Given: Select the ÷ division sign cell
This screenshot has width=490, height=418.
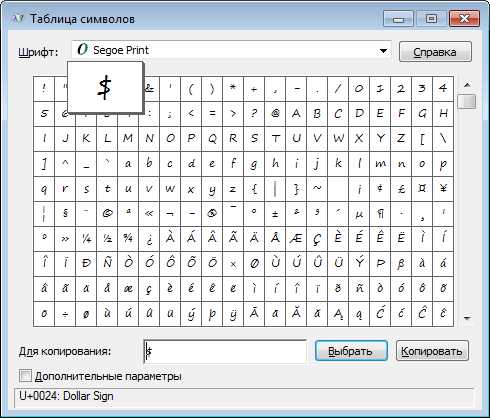Looking at the screenshot, I should [65, 314].
